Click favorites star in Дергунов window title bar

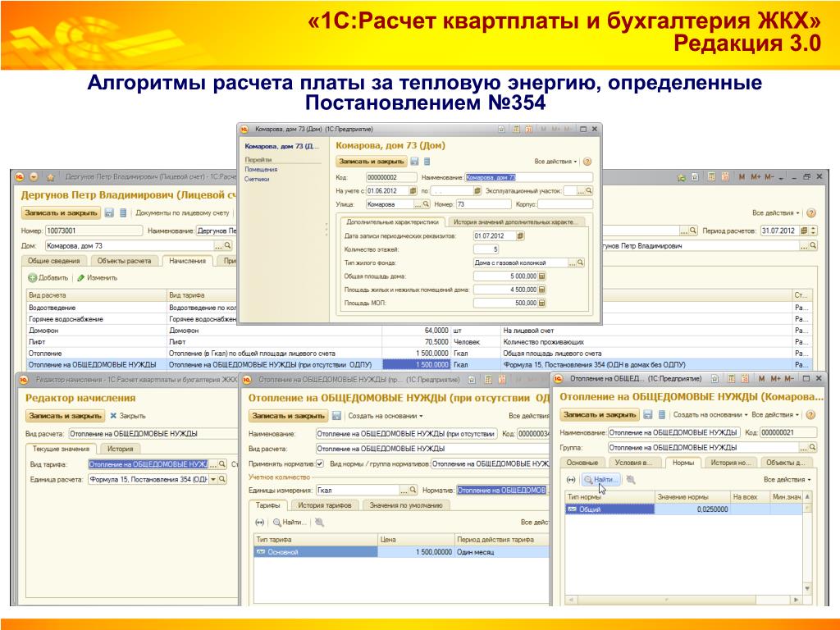coord(51,177)
